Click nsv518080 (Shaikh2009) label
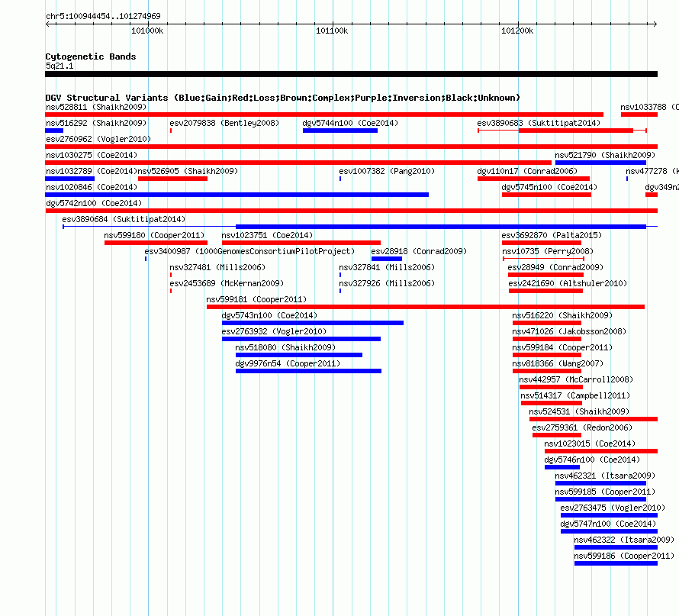 (x=285, y=347)
